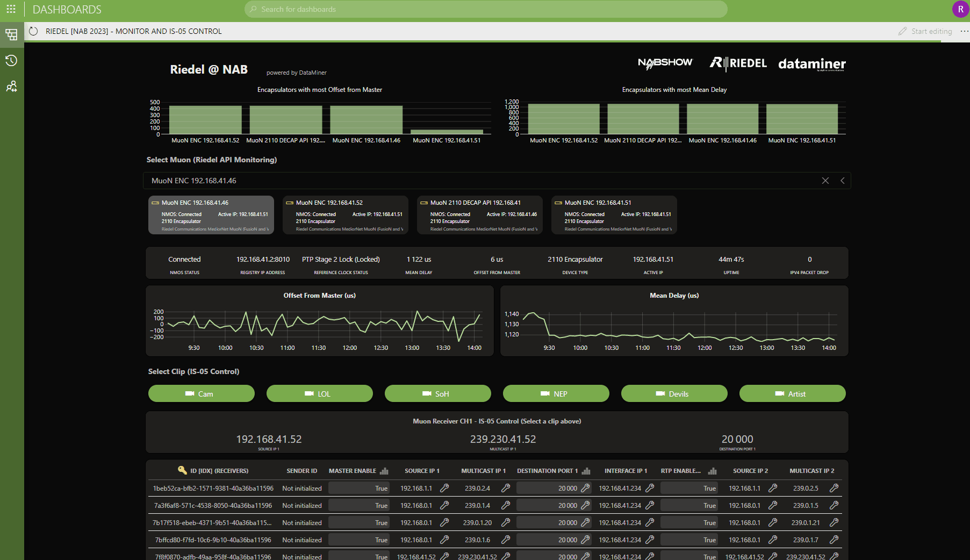970x560 pixels.
Task: Click the key icon beside ID column
Action: pos(182,470)
